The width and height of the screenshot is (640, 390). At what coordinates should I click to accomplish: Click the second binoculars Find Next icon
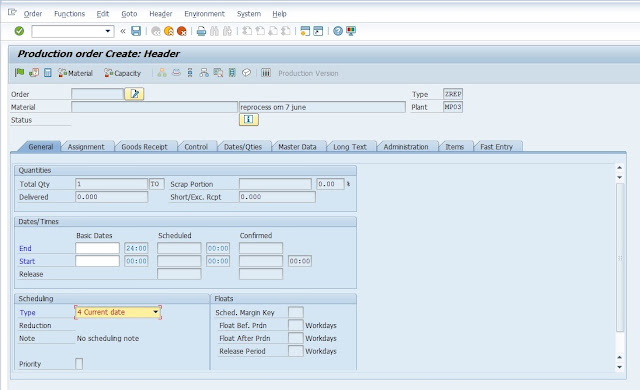coord(227,31)
